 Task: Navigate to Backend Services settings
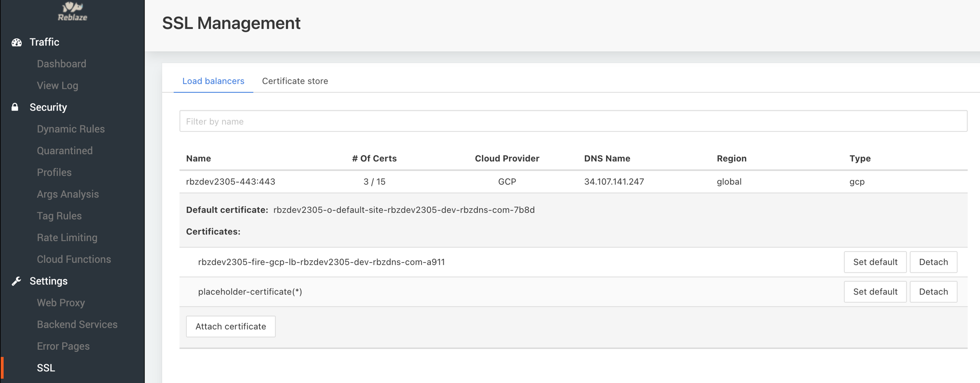point(77,324)
